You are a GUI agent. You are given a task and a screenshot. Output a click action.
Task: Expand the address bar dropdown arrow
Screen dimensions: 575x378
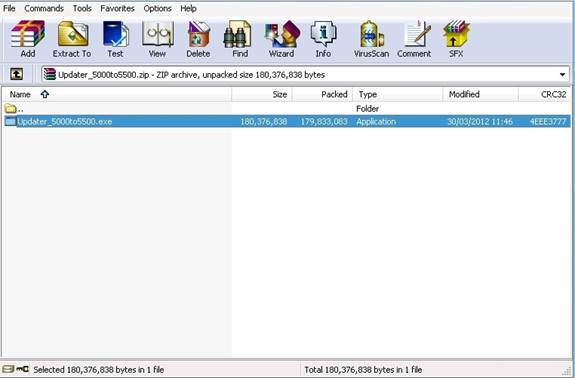tap(562, 75)
